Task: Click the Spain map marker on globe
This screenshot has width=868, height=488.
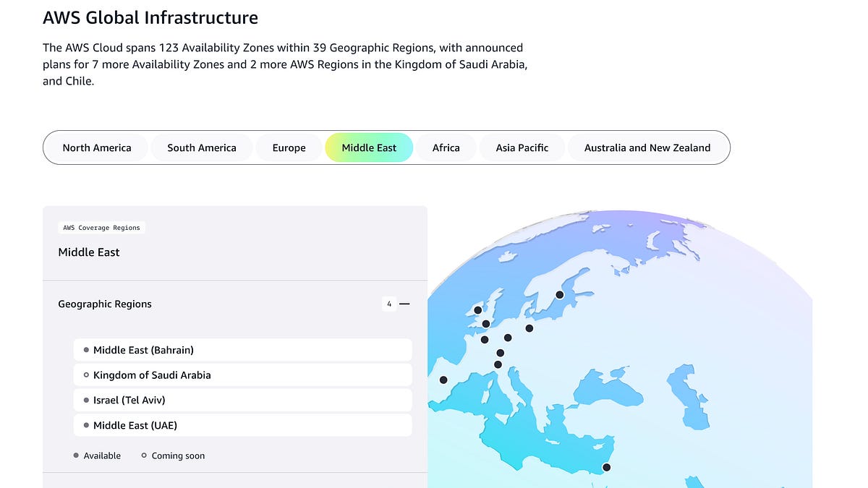Action: (x=443, y=380)
